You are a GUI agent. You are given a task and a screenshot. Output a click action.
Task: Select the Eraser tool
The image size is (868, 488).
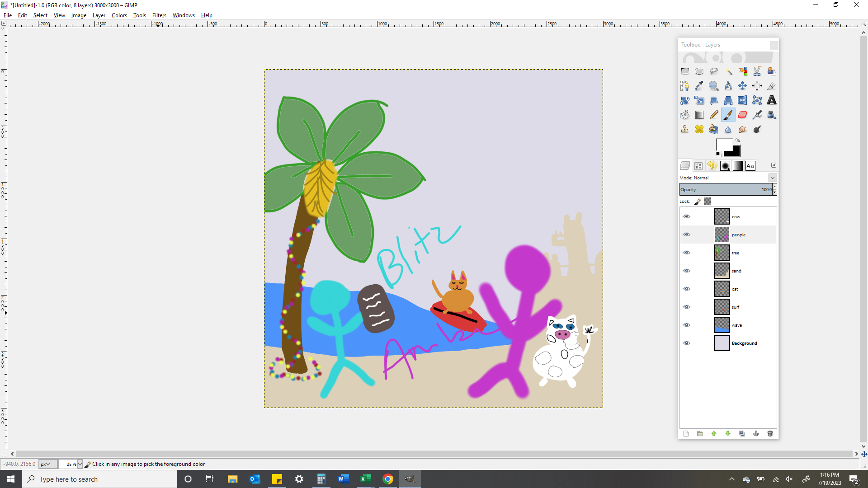coord(743,115)
